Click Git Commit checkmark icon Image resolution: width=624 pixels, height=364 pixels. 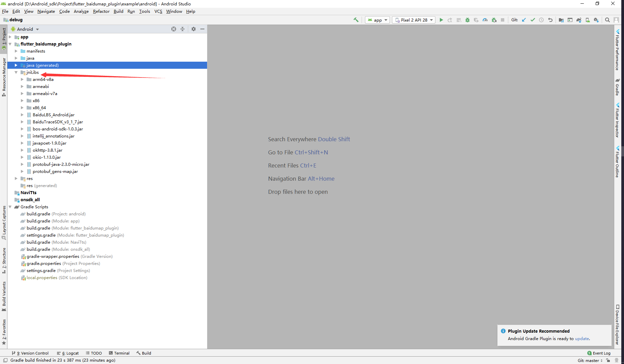(533, 20)
